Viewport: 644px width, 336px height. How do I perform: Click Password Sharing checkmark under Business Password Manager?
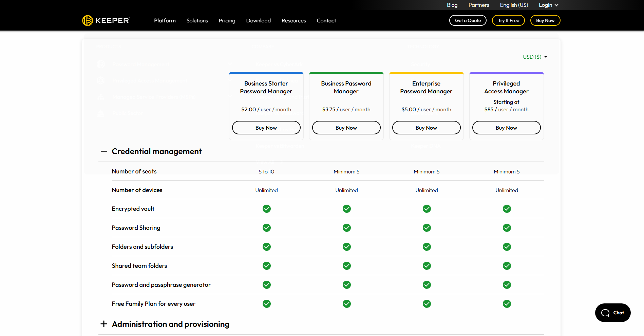point(347,228)
